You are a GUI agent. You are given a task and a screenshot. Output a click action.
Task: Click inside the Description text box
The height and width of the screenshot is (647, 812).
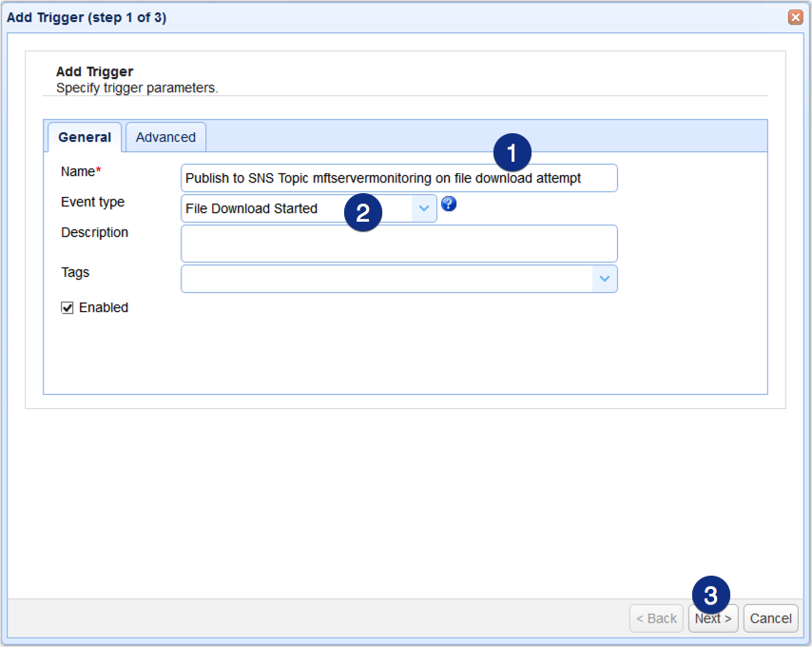(398, 244)
